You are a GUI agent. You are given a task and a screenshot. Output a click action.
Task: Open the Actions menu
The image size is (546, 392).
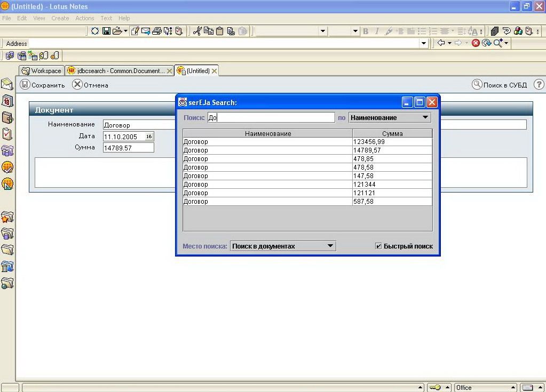point(84,18)
